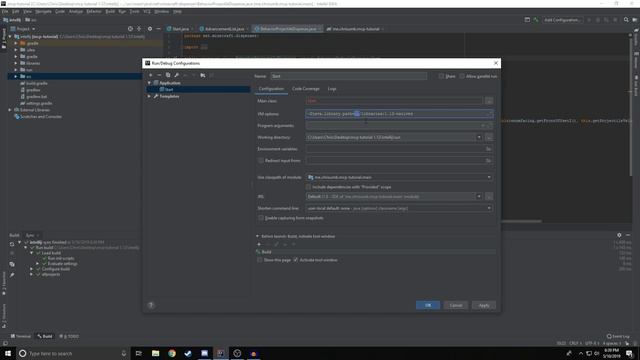Viewport: 640px width, 360px height.
Task: Click the OK button
Action: pos(428,305)
